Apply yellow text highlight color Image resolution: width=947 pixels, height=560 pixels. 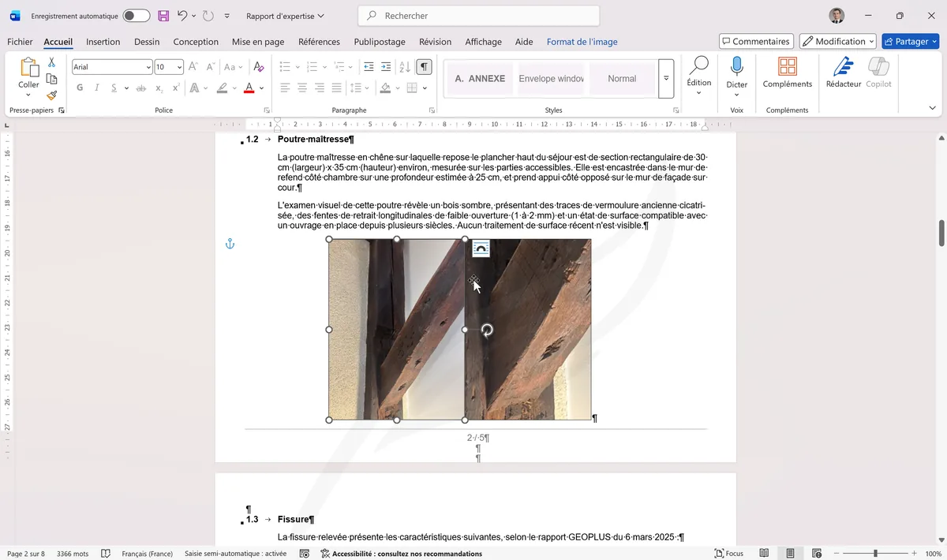click(222, 88)
